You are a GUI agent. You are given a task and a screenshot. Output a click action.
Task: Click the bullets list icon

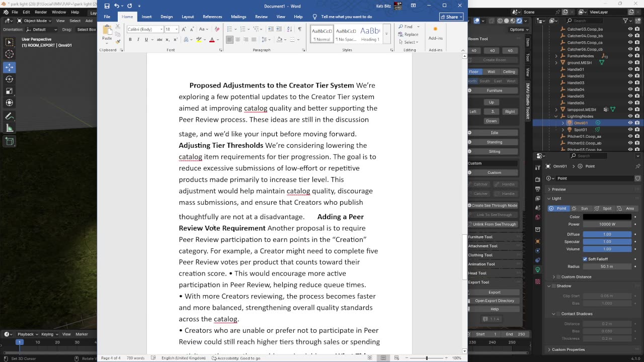point(230,29)
